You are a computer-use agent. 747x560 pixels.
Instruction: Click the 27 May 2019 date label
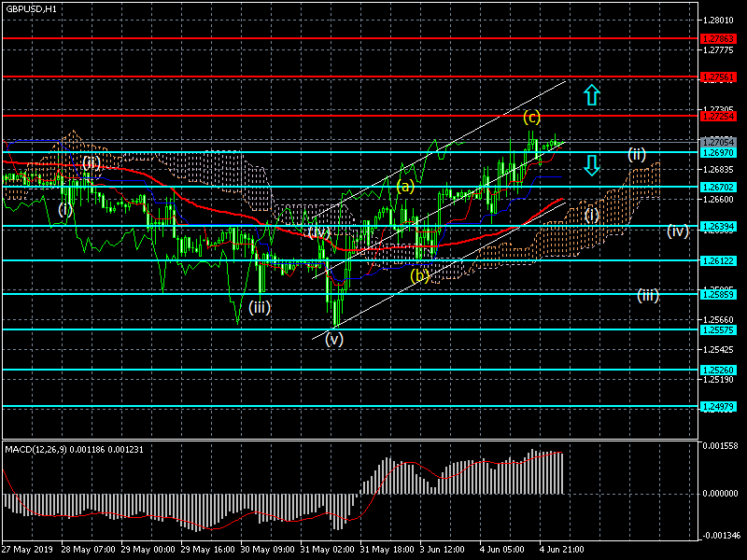(27, 550)
